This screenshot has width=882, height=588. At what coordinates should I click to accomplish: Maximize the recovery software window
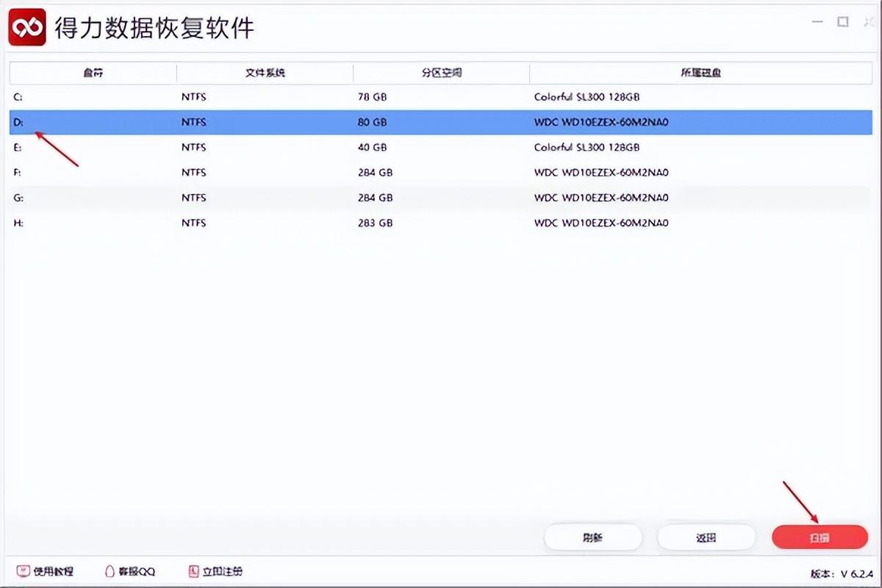pyautogui.click(x=843, y=22)
